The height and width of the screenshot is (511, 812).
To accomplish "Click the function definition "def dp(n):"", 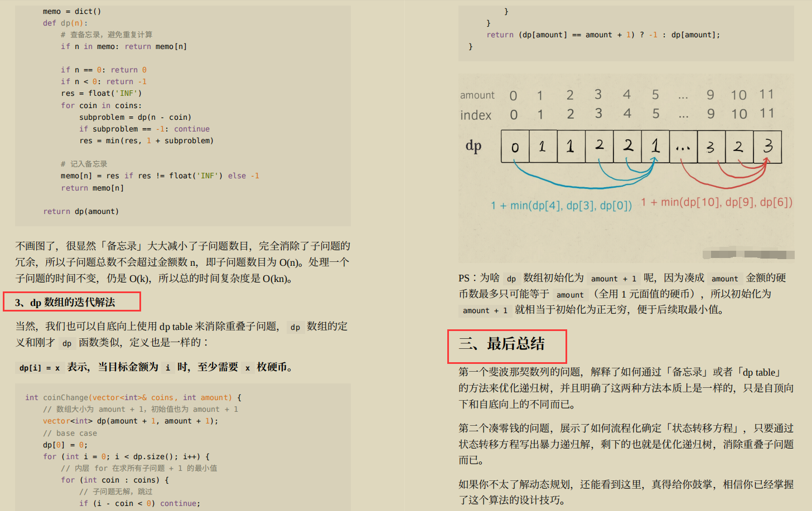I will click(x=65, y=23).
